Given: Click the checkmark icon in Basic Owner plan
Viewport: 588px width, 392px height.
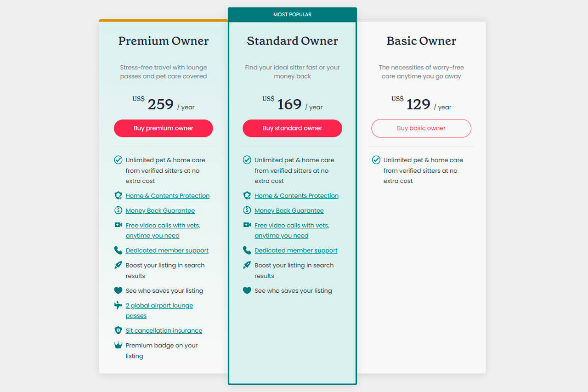Looking at the screenshot, I should coord(376,160).
